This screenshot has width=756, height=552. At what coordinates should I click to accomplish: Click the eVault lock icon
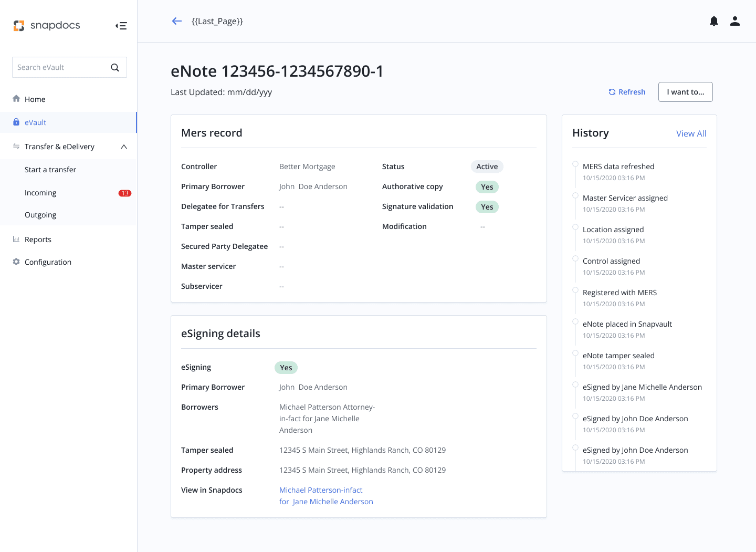[x=16, y=122]
